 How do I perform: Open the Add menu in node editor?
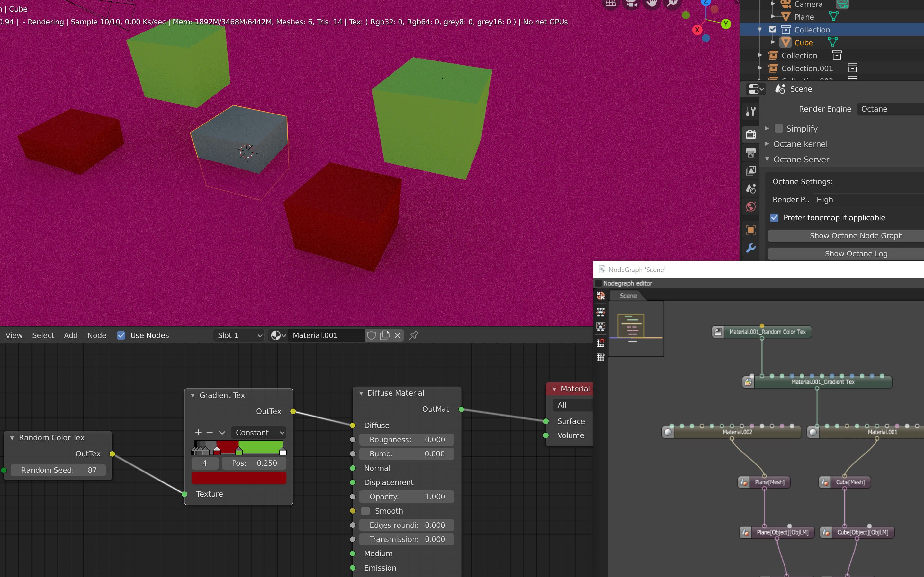click(x=71, y=335)
